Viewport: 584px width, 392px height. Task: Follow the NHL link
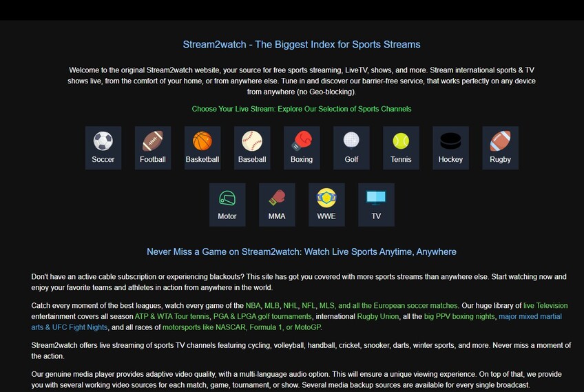click(x=291, y=306)
